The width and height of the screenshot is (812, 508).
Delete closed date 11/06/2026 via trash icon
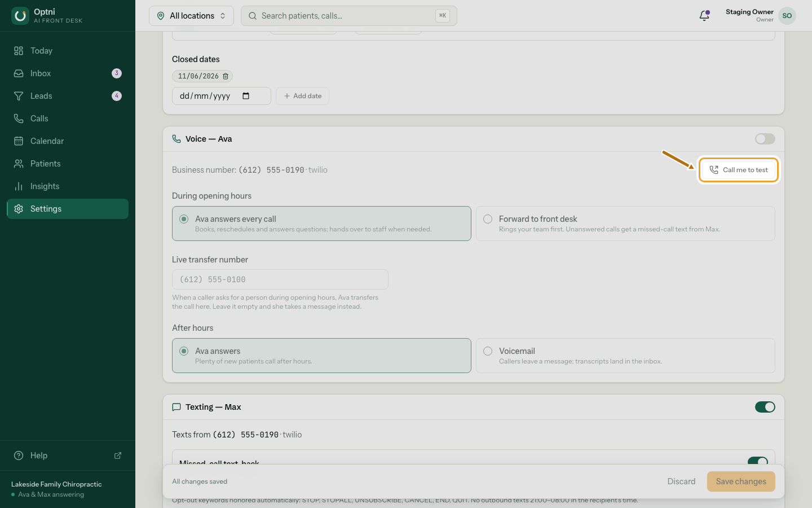(x=226, y=76)
